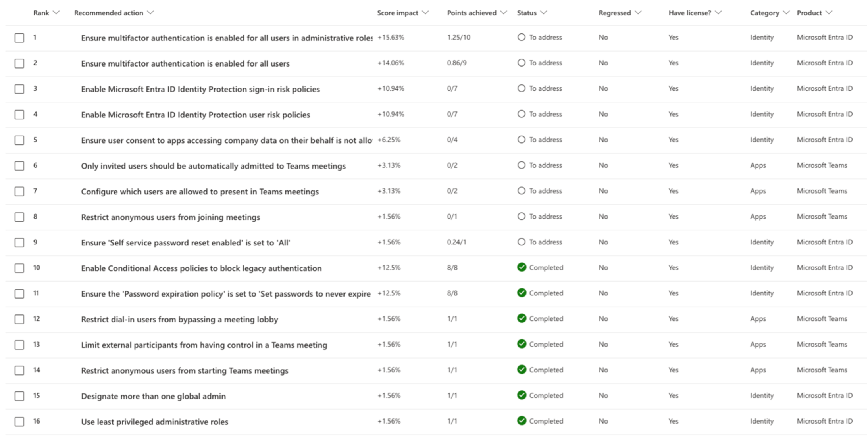Open the Product column dropdown
This screenshot has height=441, width=868.
point(830,13)
